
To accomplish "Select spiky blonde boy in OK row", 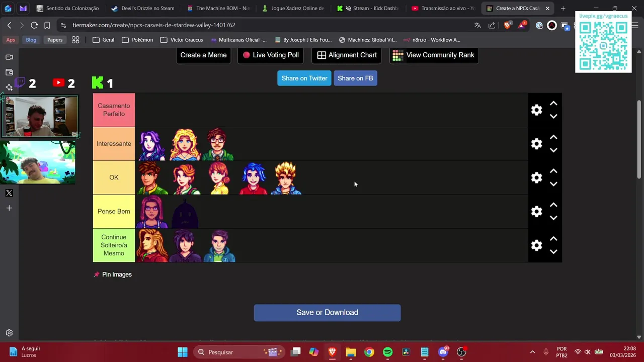I will pyautogui.click(x=286, y=178).
